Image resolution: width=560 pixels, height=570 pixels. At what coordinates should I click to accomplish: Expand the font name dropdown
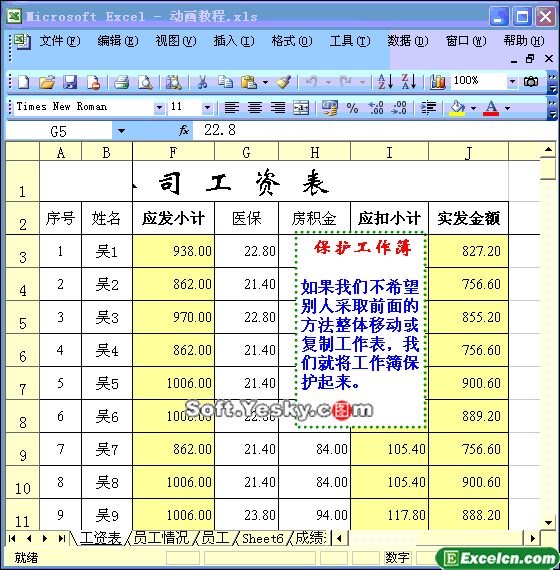[159, 107]
